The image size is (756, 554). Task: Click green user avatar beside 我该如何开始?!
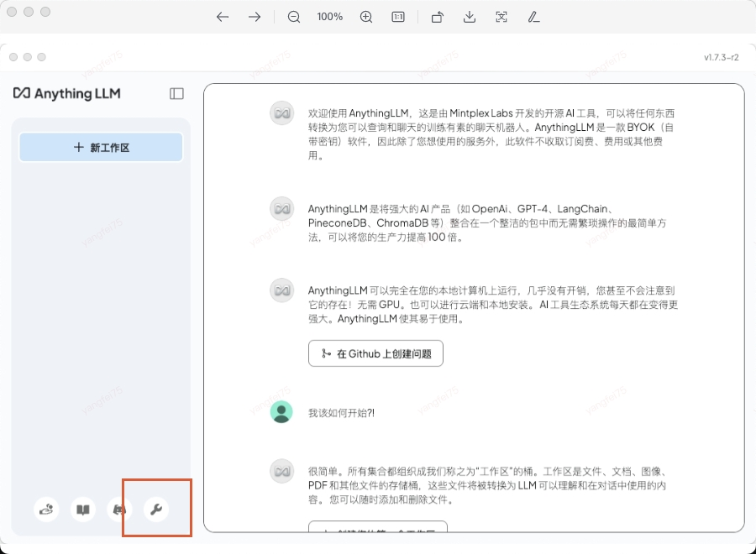(x=281, y=412)
